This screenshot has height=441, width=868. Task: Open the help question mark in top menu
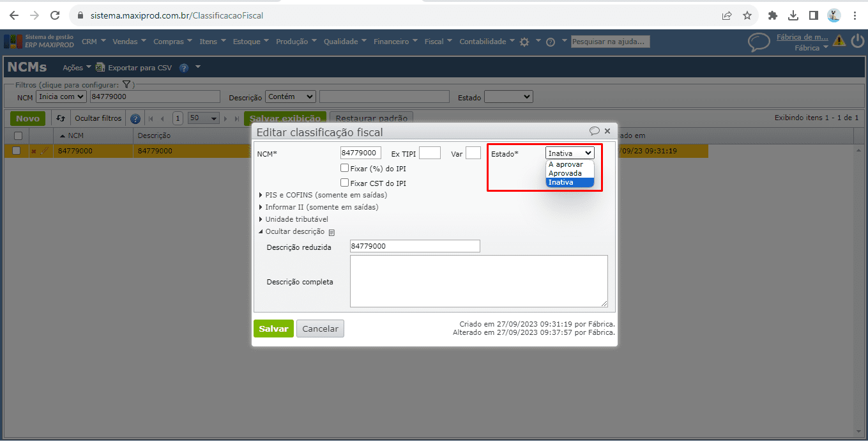551,42
